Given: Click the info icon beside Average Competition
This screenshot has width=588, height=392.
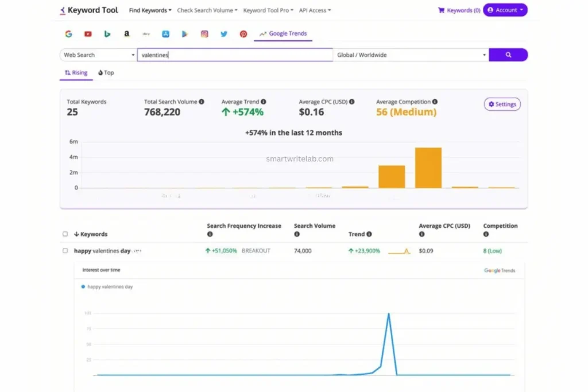Looking at the screenshot, I should tap(435, 102).
